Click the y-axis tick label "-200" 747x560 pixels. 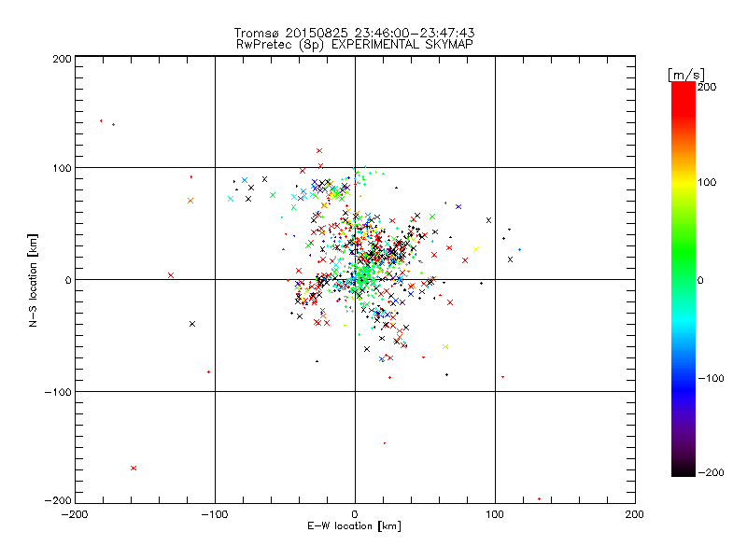(x=58, y=500)
